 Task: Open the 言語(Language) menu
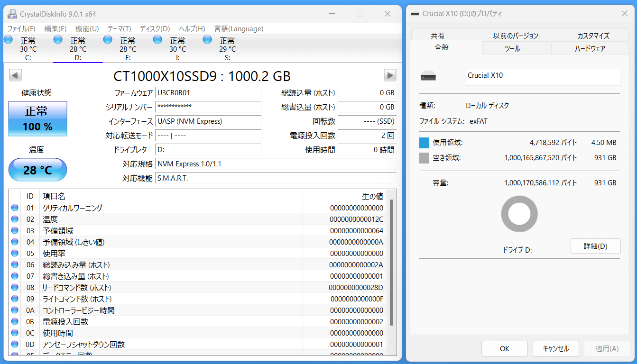[239, 29]
